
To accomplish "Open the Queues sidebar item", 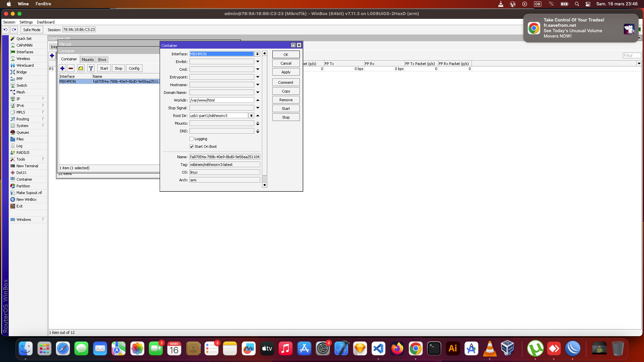I will coord(22,132).
